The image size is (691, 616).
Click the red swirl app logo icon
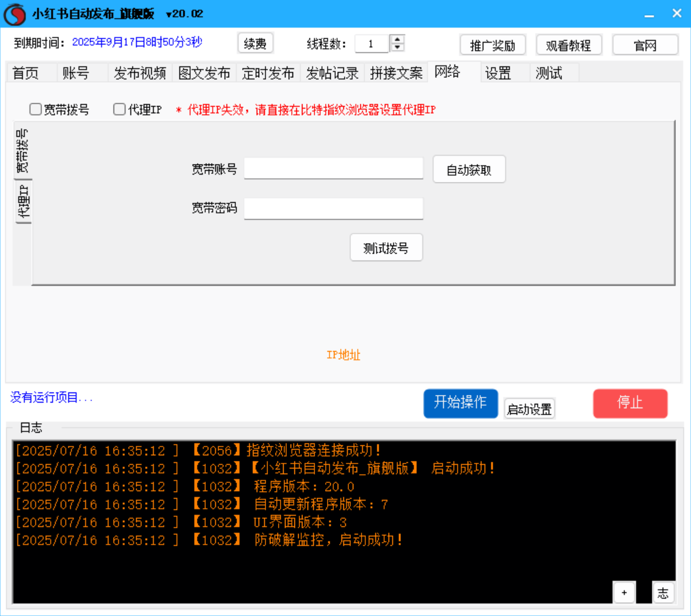point(14,14)
